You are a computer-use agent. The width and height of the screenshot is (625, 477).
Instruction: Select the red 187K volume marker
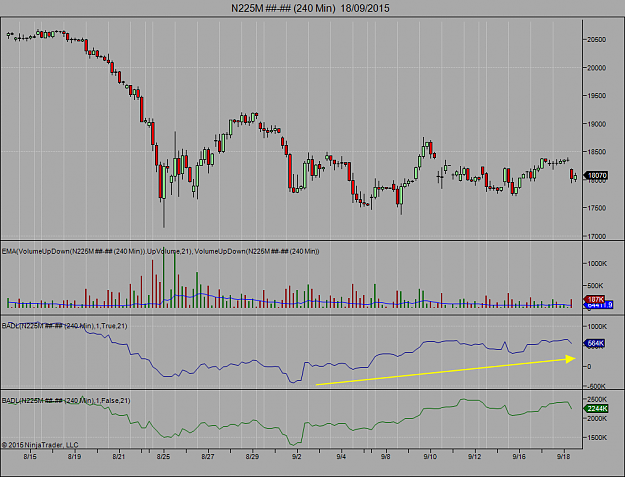pos(595,299)
